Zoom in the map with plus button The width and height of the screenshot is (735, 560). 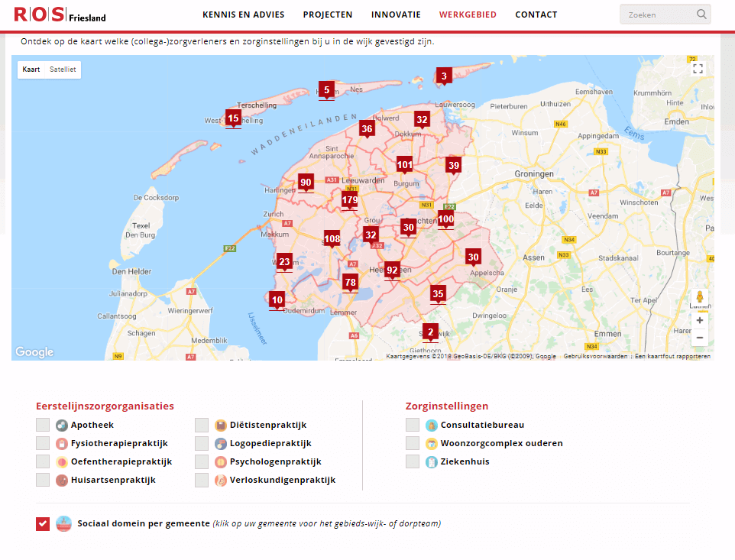[699, 321]
